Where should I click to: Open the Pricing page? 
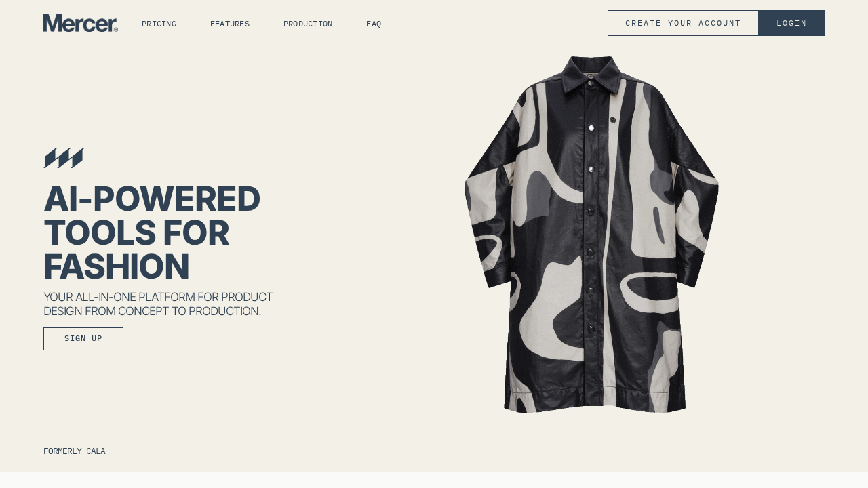(159, 24)
